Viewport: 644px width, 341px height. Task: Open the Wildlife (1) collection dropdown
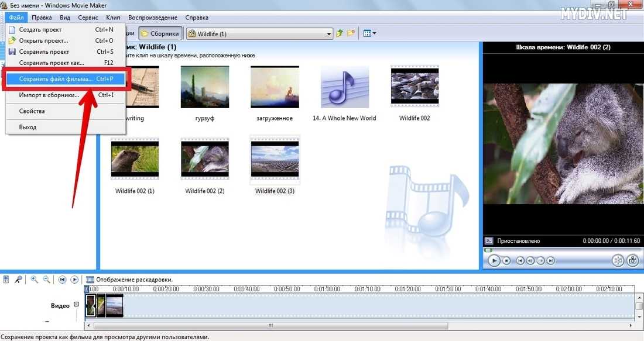tap(329, 34)
